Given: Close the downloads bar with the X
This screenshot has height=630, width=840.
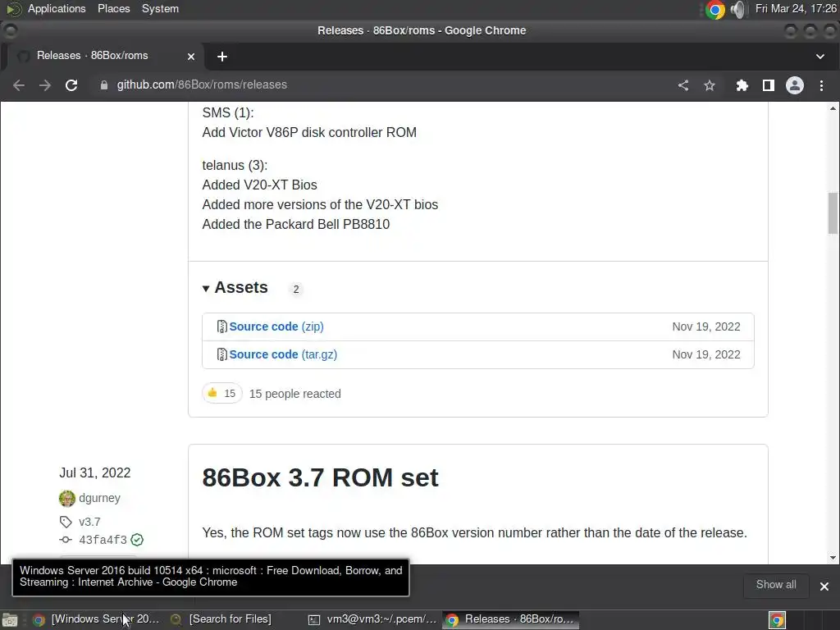Looking at the screenshot, I should tap(824, 586).
